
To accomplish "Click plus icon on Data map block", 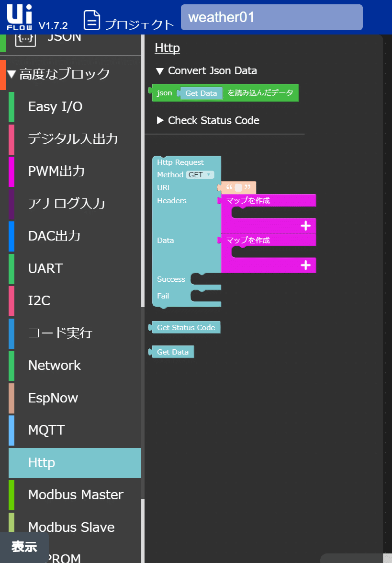I will 305,265.
